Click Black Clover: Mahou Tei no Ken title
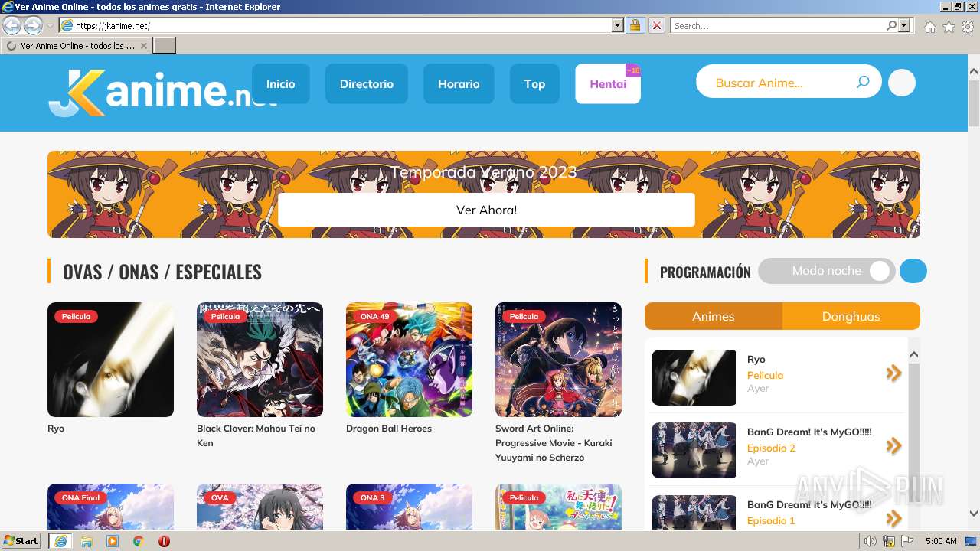 click(256, 435)
